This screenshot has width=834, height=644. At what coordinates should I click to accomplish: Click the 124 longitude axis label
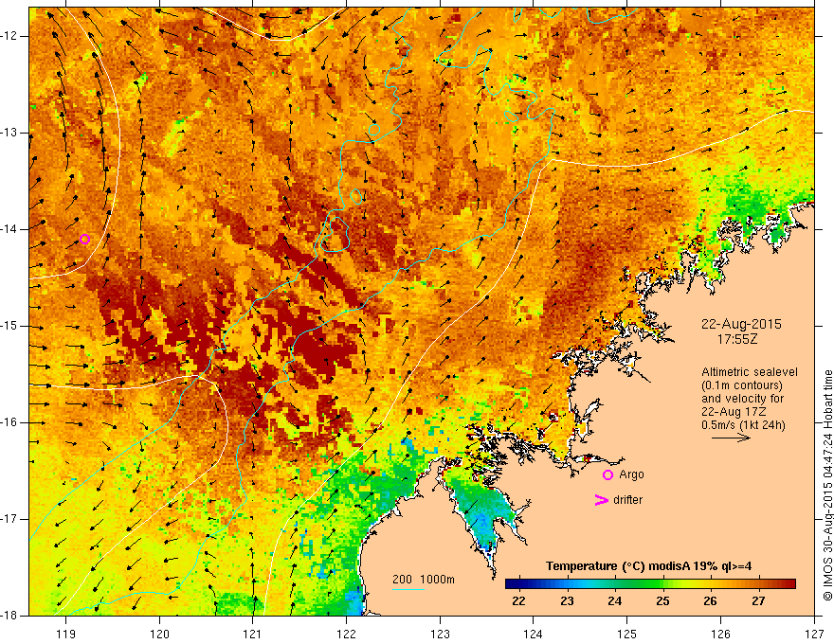coord(534,634)
